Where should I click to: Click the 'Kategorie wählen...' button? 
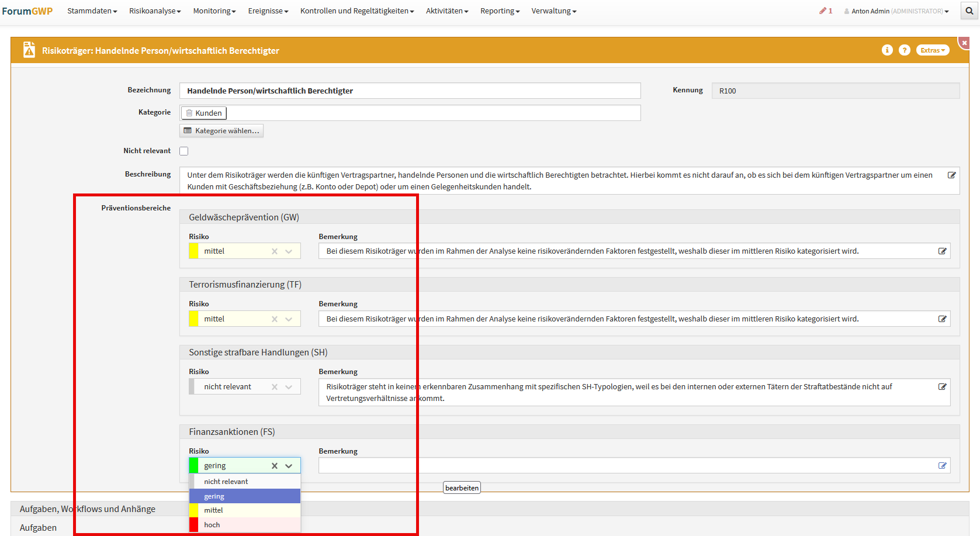point(221,131)
